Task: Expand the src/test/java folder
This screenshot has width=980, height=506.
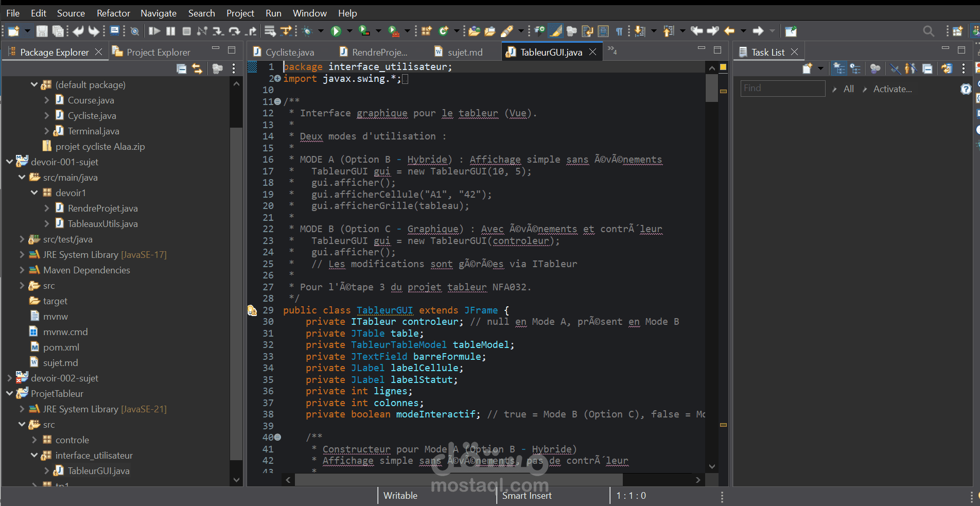Action: coord(22,239)
